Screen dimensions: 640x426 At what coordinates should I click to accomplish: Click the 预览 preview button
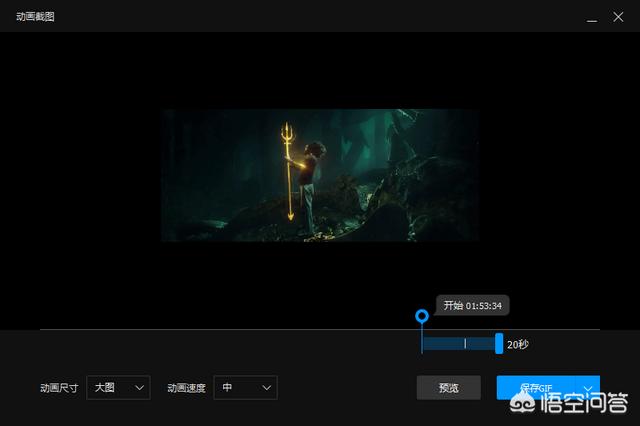point(449,388)
